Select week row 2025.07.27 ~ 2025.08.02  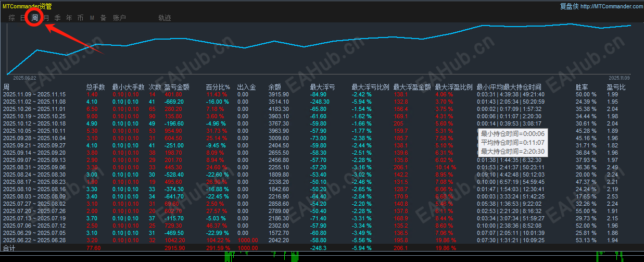pyautogui.click(x=322, y=203)
